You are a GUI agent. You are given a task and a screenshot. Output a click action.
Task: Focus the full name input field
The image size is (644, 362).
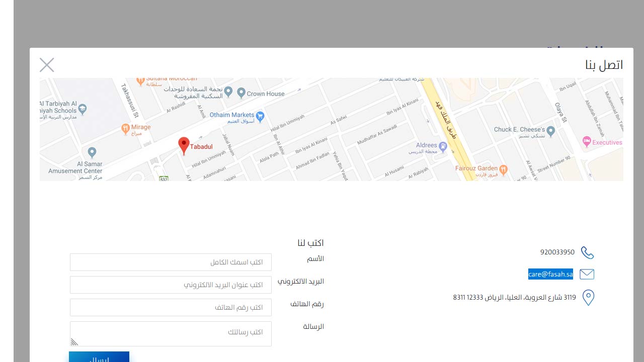pyautogui.click(x=171, y=262)
